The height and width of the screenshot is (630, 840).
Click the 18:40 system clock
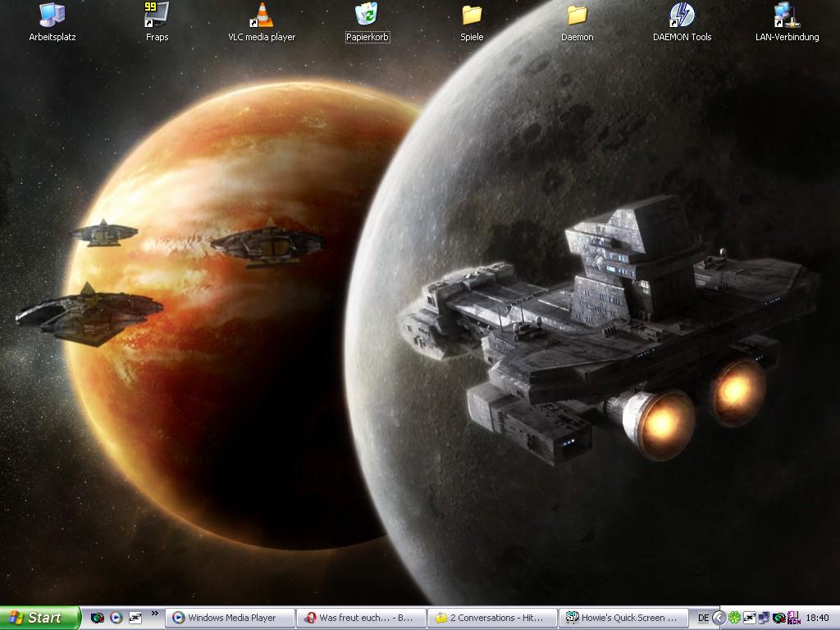tap(818, 619)
